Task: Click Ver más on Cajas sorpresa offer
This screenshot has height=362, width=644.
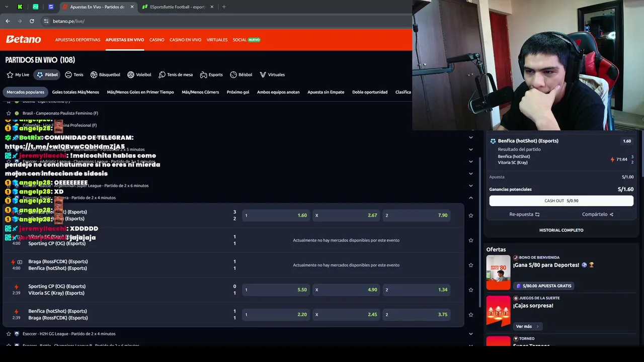Action: pos(527,326)
